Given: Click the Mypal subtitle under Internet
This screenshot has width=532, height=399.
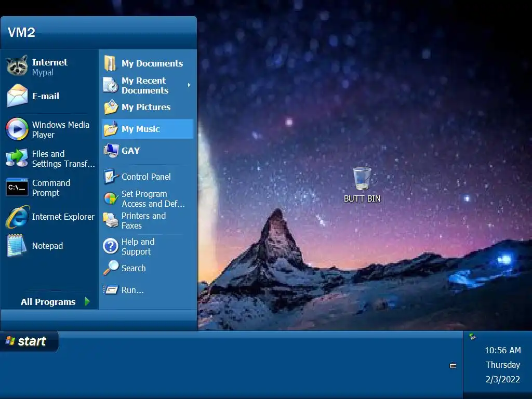Looking at the screenshot, I should click(x=43, y=73).
